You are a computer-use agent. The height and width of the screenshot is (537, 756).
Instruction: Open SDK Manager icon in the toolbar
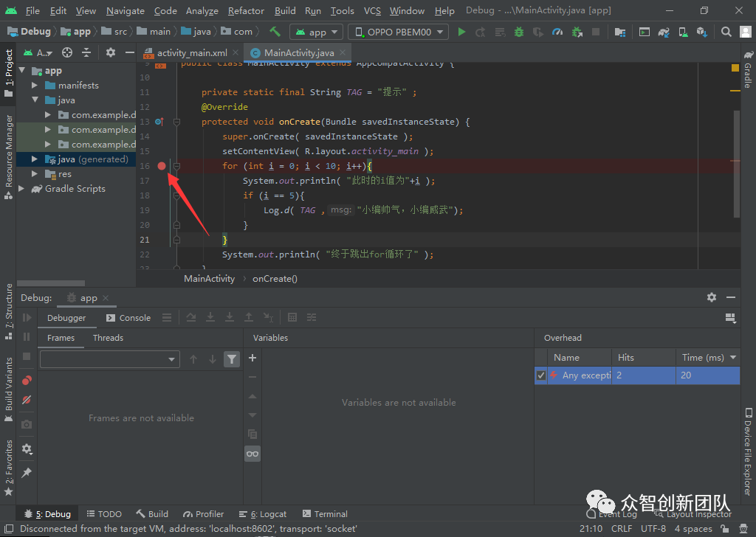pyautogui.click(x=702, y=32)
